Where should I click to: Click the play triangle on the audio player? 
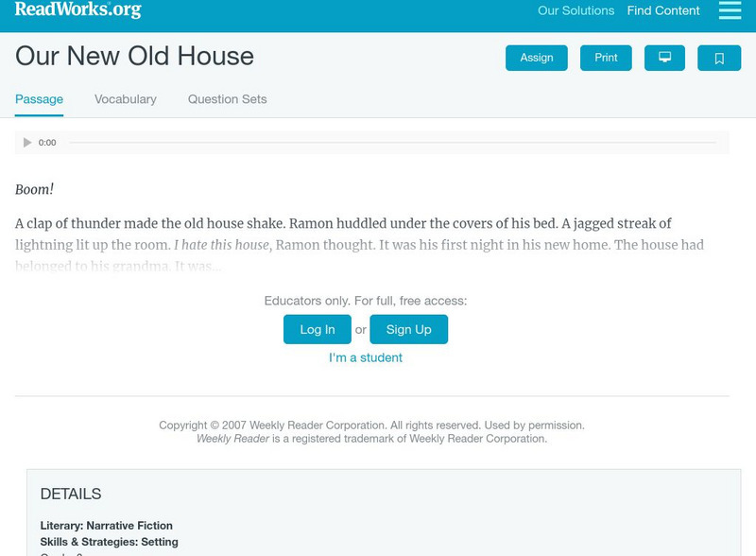coord(26,142)
